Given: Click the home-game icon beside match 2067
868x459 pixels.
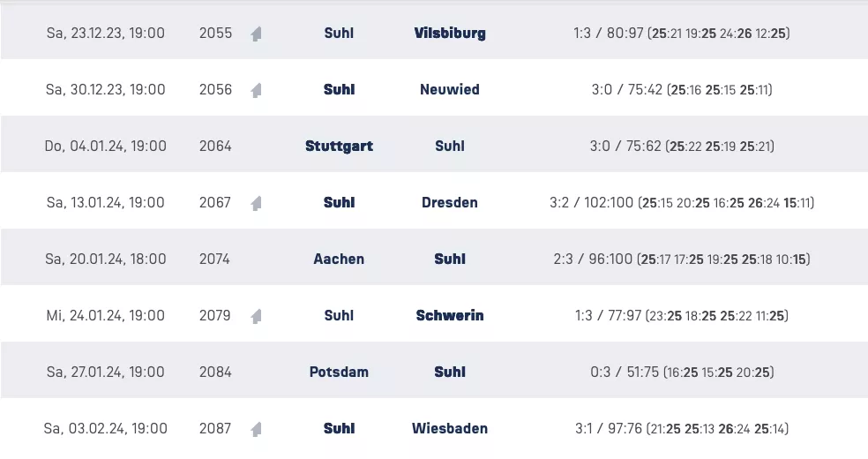Looking at the screenshot, I should [256, 203].
